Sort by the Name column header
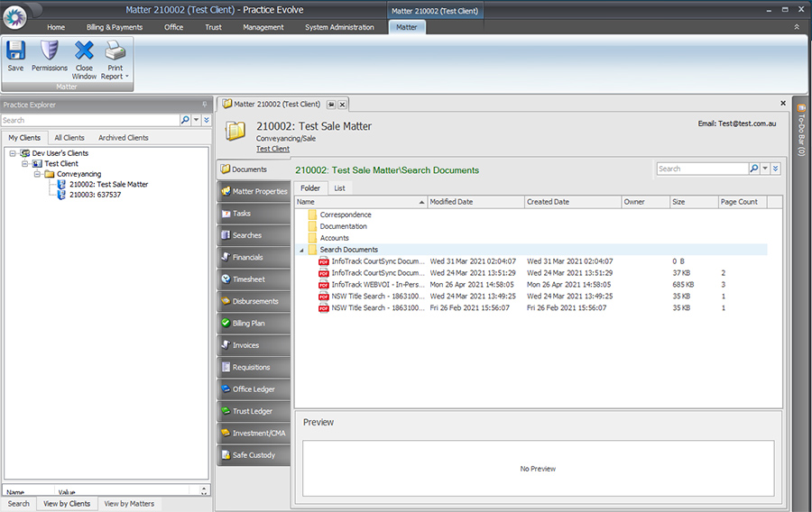Image resolution: width=812 pixels, height=512 pixels. (361, 202)
